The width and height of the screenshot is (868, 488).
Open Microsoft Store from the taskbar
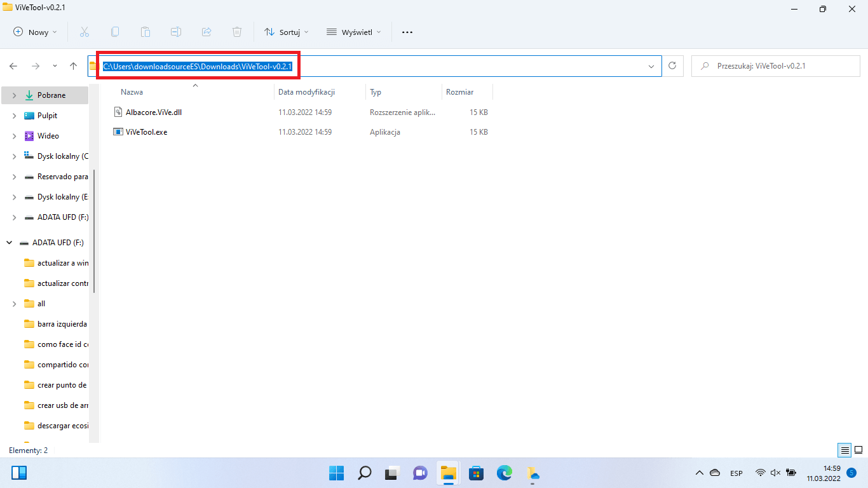[476, 473]
